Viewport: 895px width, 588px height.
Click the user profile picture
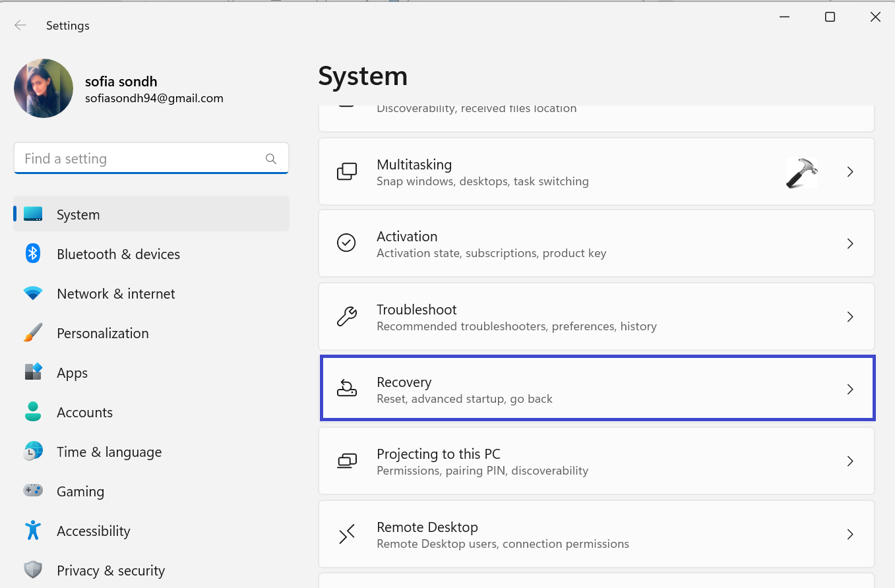tap(44, 88)
